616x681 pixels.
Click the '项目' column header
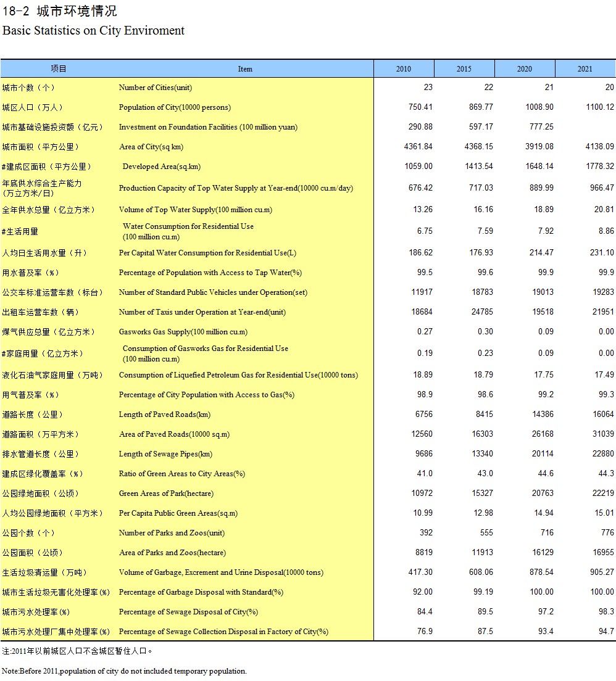(59, 68)
